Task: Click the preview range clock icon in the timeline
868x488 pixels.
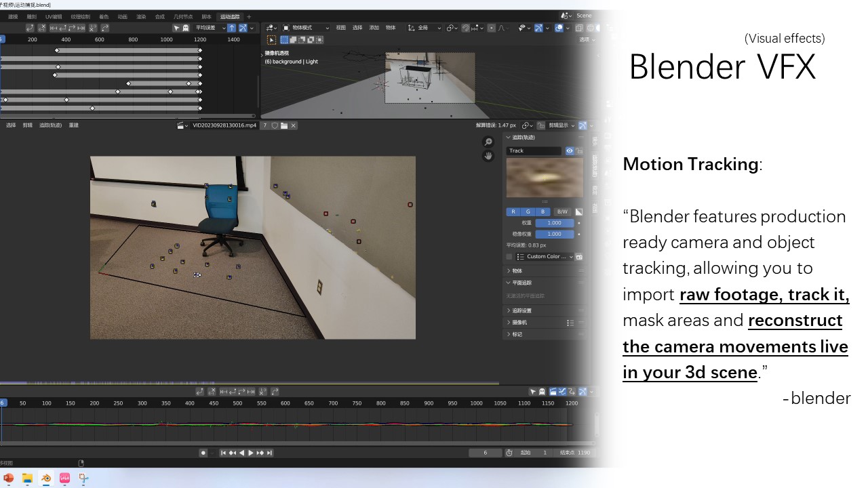Action: click(509, 453)
